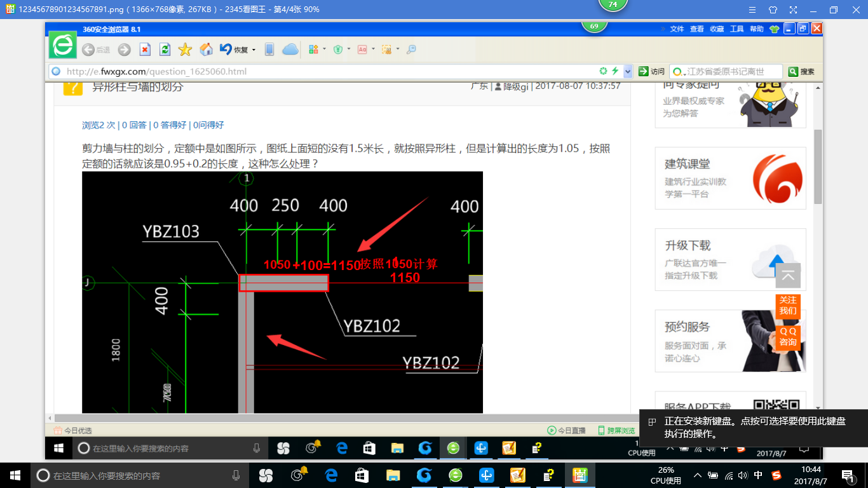Click the 搜索 search button
Image resolution: width=868 pixels, height=488 pixels.
pyautogui.click(x=801, y=71)
